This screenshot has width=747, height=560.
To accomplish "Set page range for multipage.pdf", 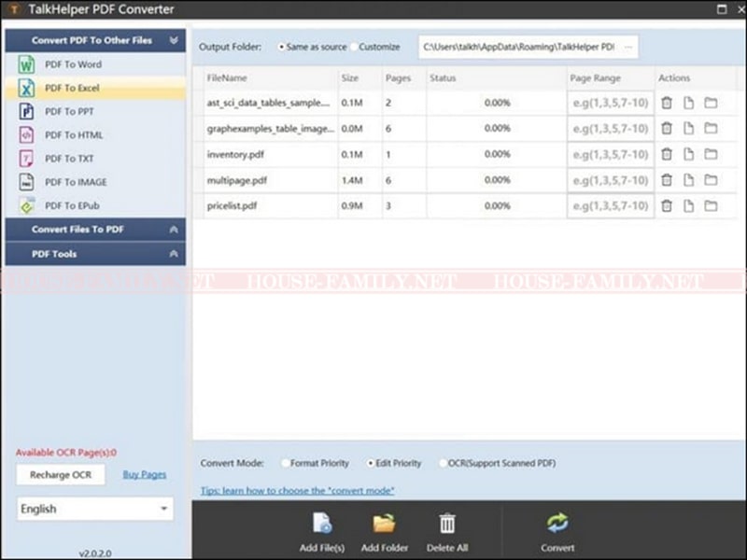I will (x=611, y=180).
